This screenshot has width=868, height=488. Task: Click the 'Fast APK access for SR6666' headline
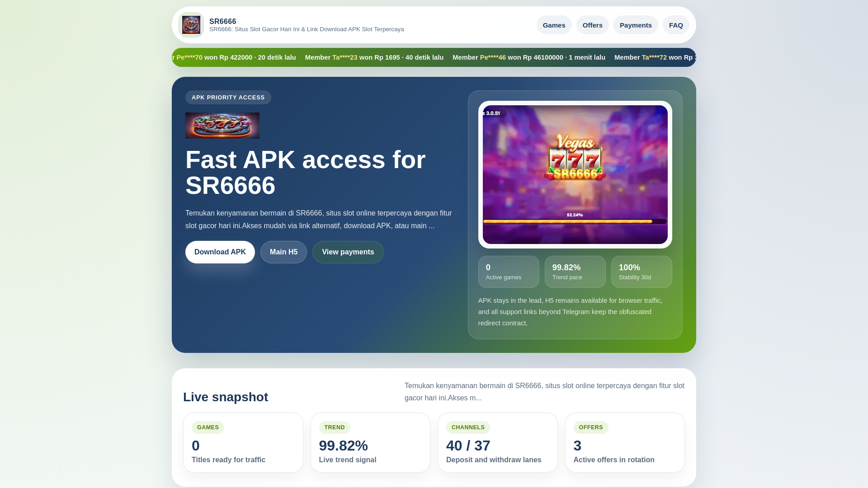pos(306,173)
